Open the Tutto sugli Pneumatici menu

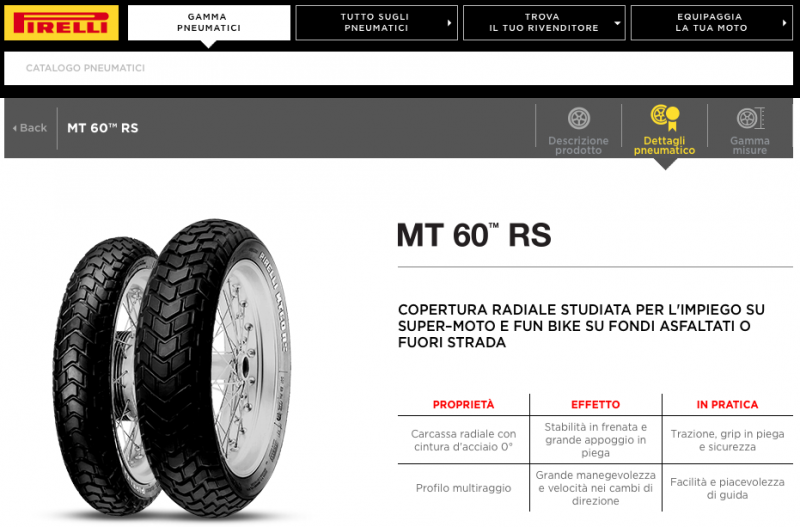point(376,23)
